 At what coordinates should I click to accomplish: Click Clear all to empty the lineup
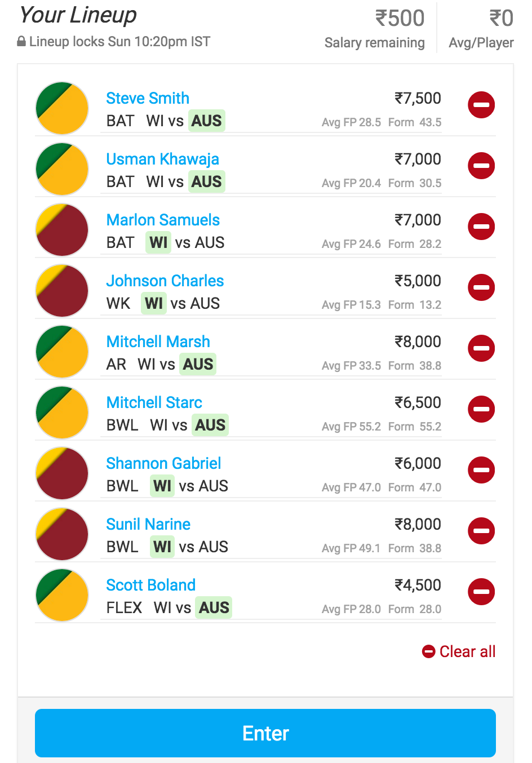coord(459,651)
